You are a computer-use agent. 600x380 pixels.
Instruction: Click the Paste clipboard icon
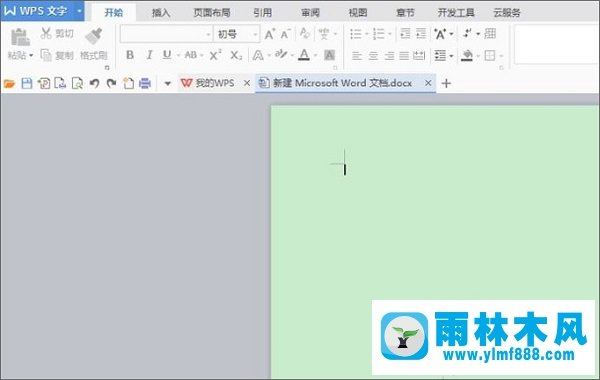pos(20,37)
